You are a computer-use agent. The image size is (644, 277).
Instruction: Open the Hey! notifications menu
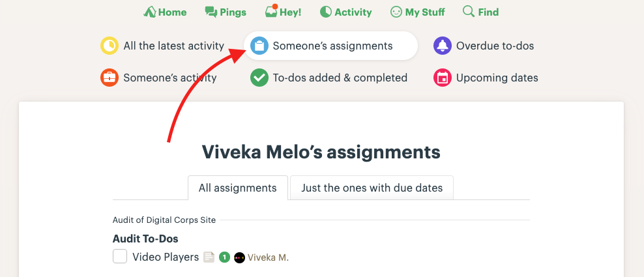(283, 12)
